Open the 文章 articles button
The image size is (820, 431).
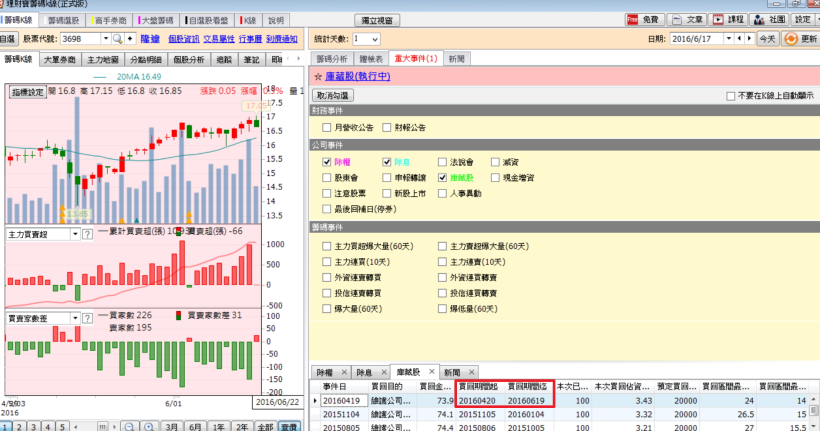coord(687,19)
